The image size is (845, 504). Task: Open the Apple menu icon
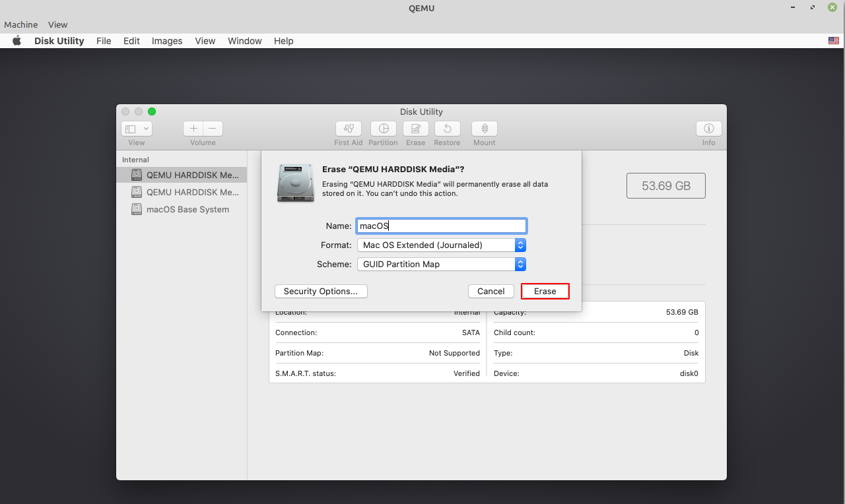(17, 41)
